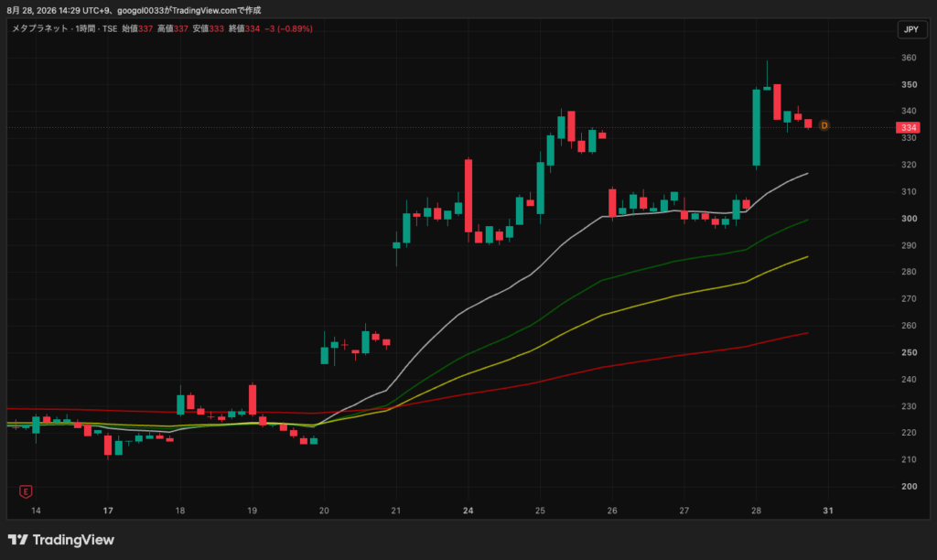Click 200 on the price axis
This screenshot has height=560, width=937.
pos(909,487)
